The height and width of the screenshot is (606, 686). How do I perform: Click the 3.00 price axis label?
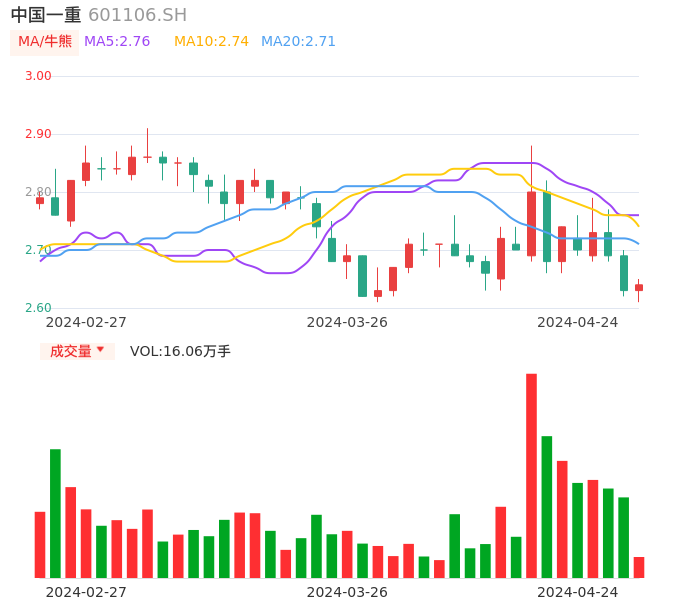38,76
